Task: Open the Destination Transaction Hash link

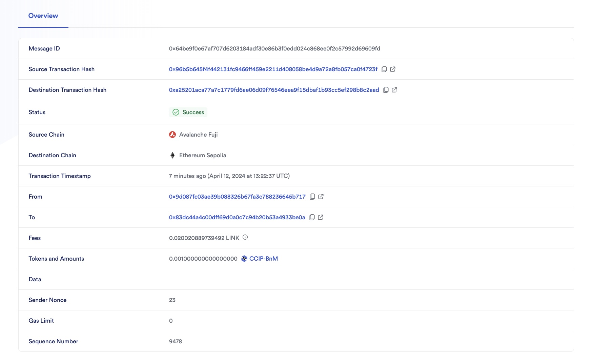Action: point(274,90)
